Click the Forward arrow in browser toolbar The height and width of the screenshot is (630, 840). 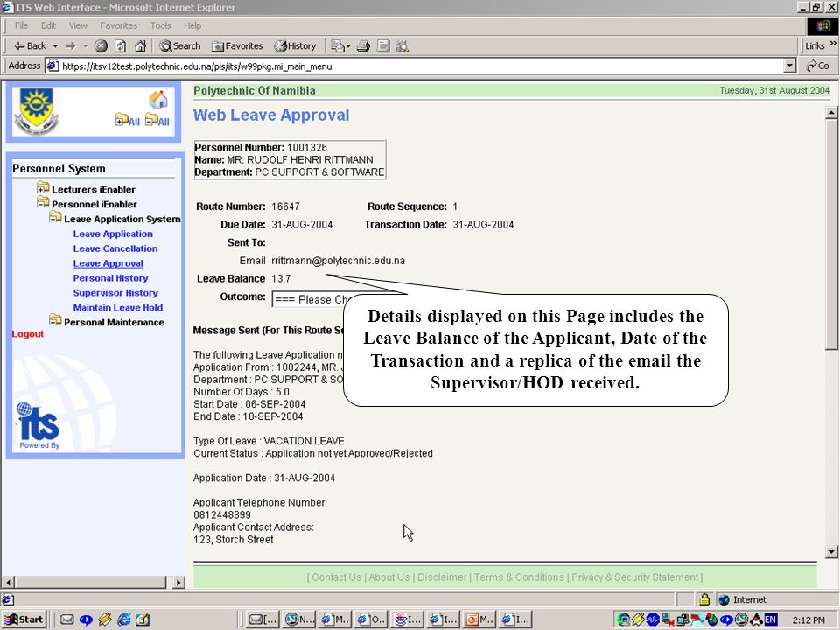[70, 46]
